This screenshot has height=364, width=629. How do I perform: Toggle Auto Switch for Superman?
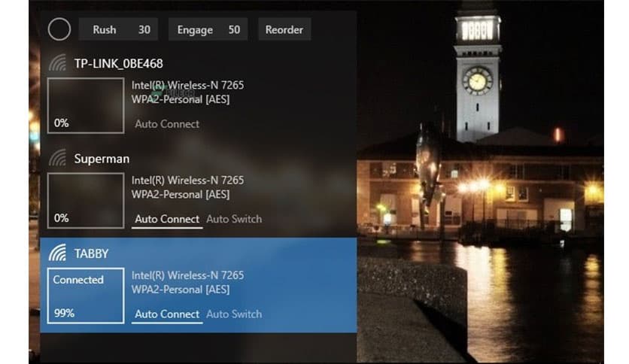(234, 219)
